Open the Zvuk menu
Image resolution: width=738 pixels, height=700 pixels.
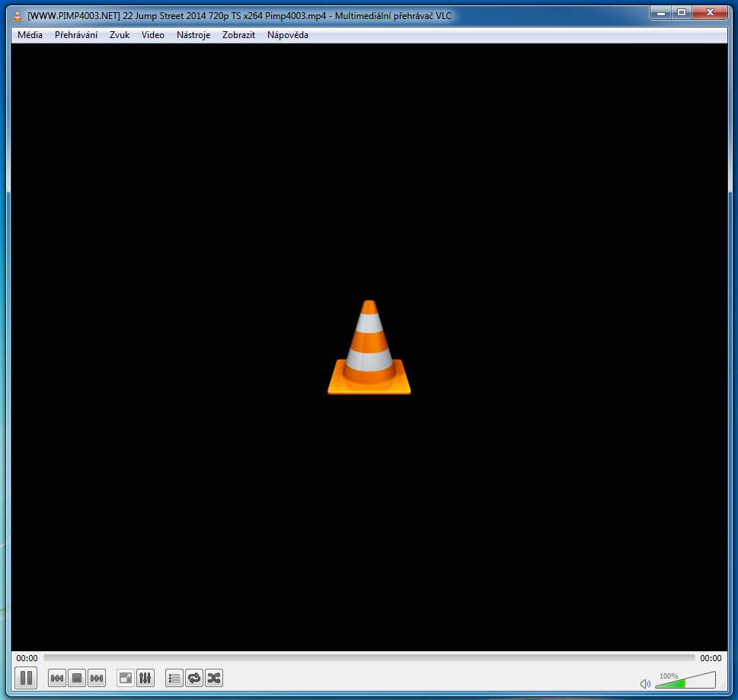coord(120,35)
